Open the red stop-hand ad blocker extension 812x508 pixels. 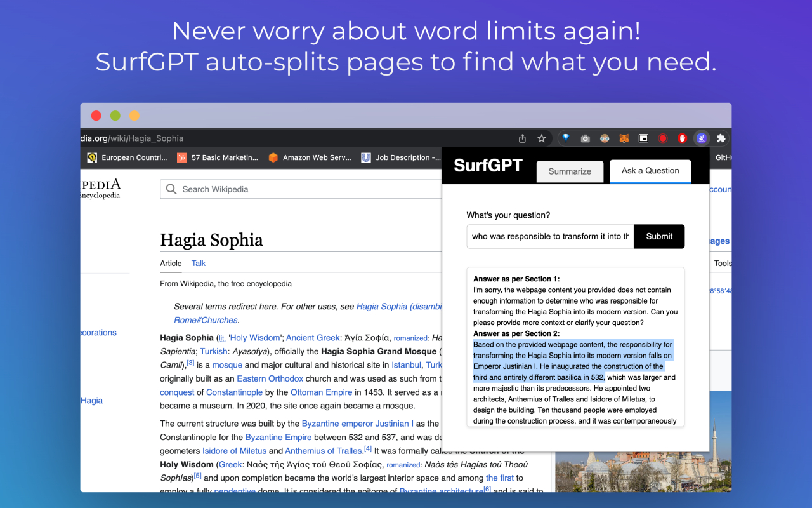pyautogui.click(x=683, y=138)
